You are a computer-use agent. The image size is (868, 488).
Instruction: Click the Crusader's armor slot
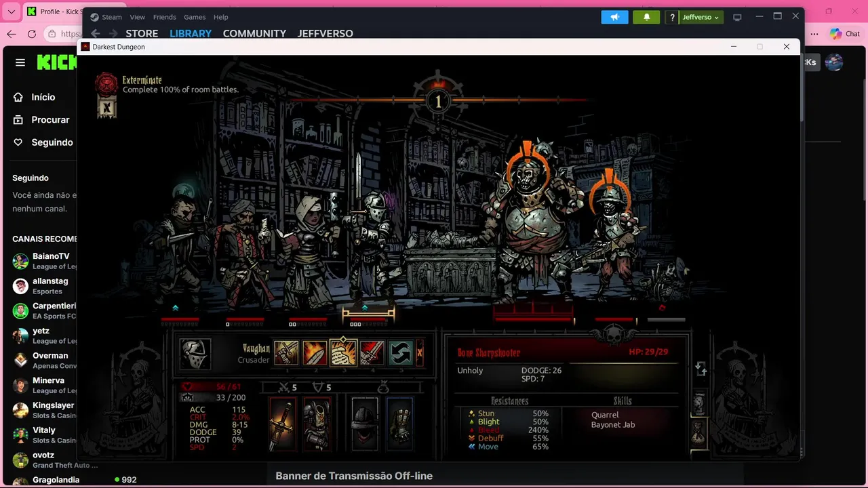click(x=317, y=424)
